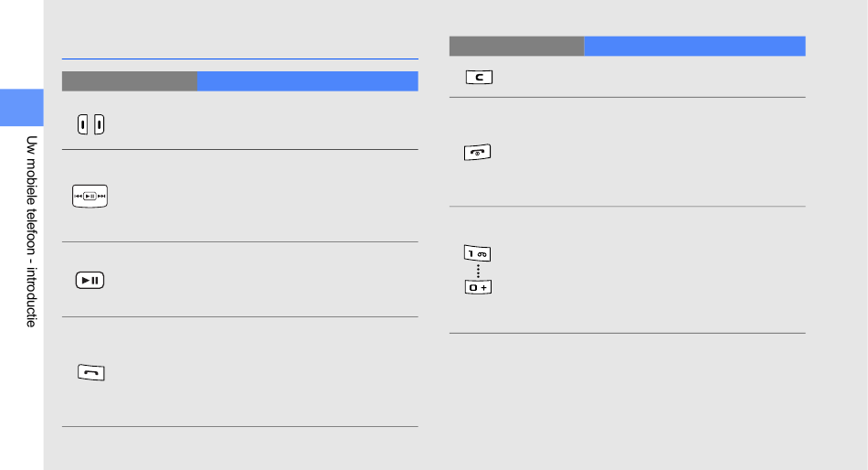Click the dial (call) key icon
The image size is (868, 470).
91,372
